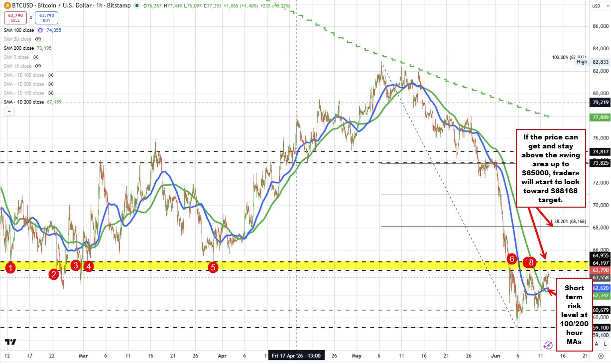Click the 63,790 BUY button
Screen dimensions: 611x364
tap(46, 18)
